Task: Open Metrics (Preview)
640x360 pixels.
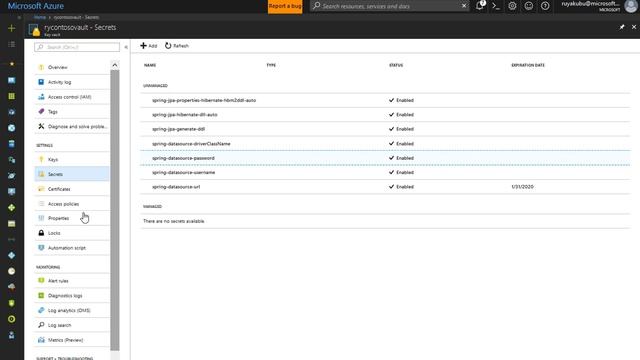Action: pyautogui.click(x=72, y=340)
